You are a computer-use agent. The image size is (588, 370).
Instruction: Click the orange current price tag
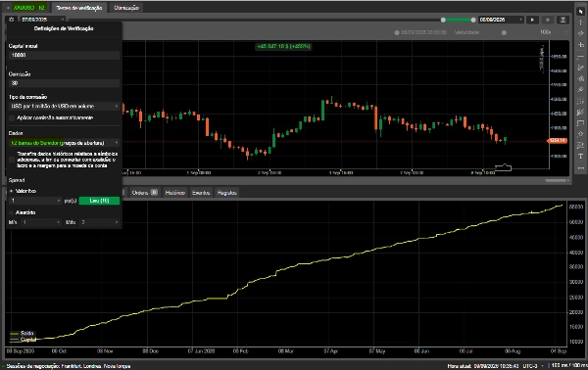tap(558, 141)
